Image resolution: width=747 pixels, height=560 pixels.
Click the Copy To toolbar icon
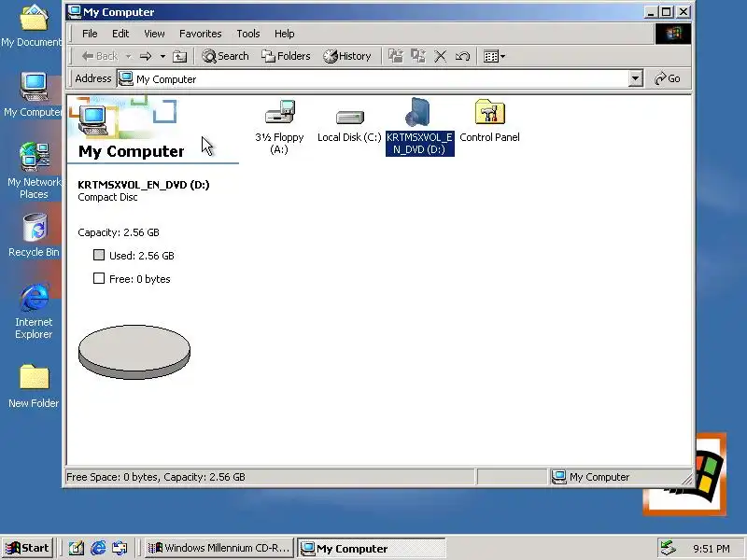click(x=417, y=56)
